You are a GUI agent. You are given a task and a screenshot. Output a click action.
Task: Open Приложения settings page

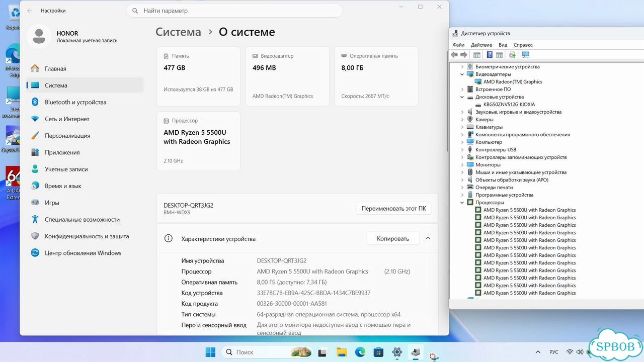pyautogui.click(x=85, y=152)
